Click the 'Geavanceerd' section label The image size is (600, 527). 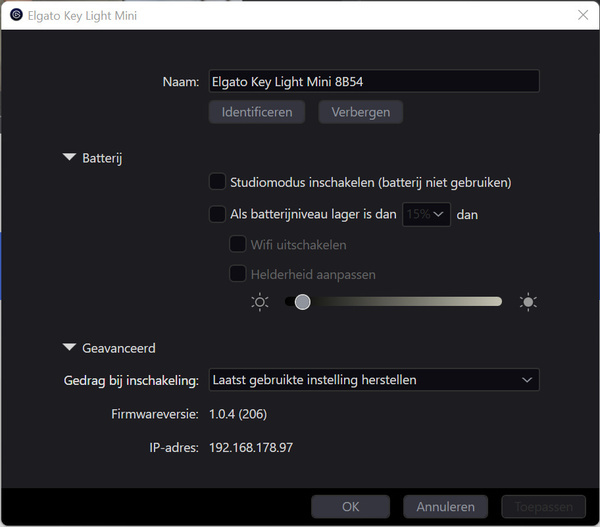click(x=119, y=348)
